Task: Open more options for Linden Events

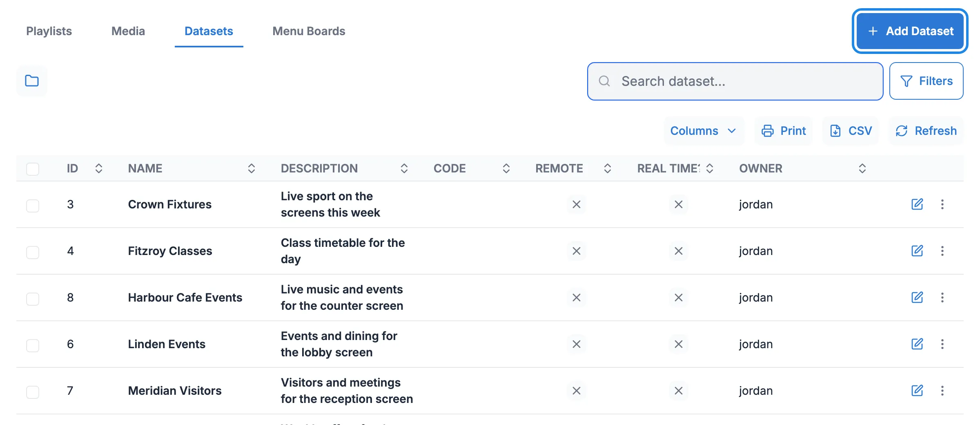Action: [942, 344]
